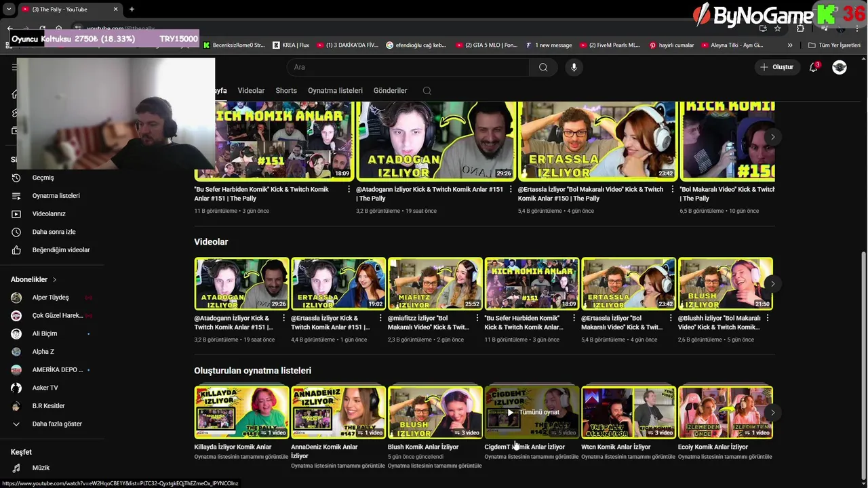Open Ecoiy Komik Anlar İzliyor title
The height and width of the screenshot is (488, 868).
pyautogui.click(x=713, y=447)
